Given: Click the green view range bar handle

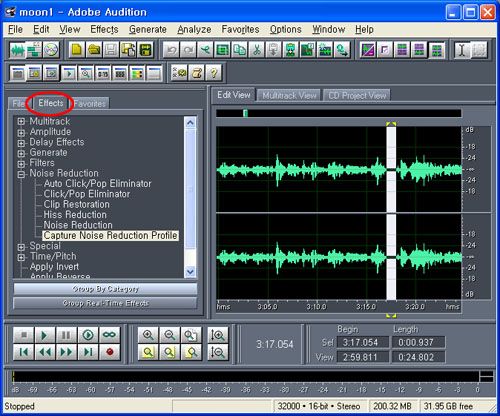Looking at the screenshot, I should 246,113.
